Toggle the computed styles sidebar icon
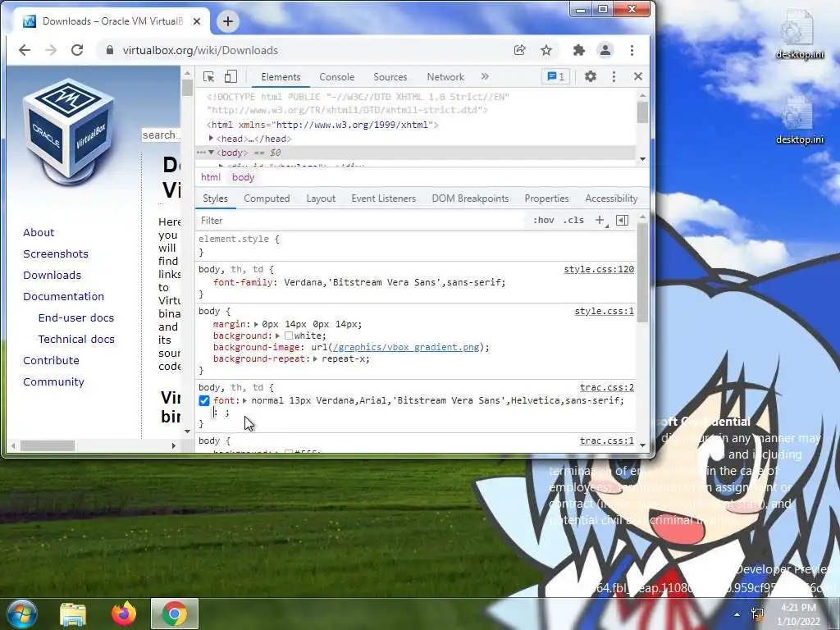This screenshot has height=630, width=840. tap(622, 220)
